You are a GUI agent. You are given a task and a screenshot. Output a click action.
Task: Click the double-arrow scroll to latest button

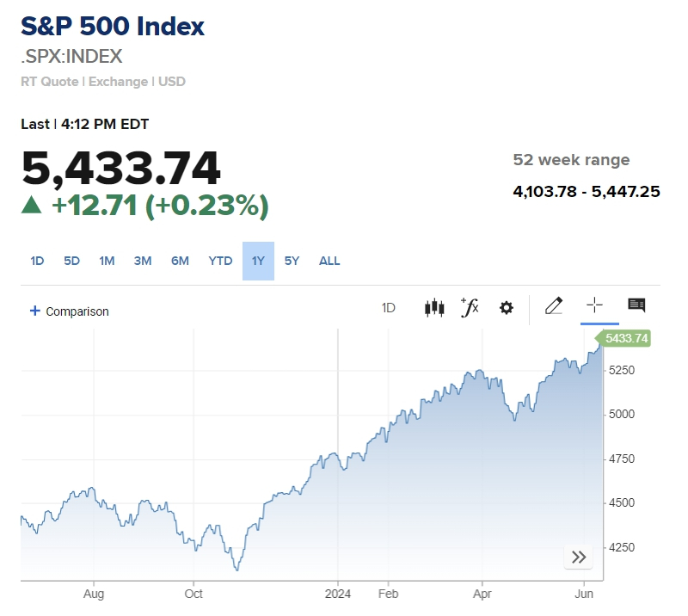point(579,557)
